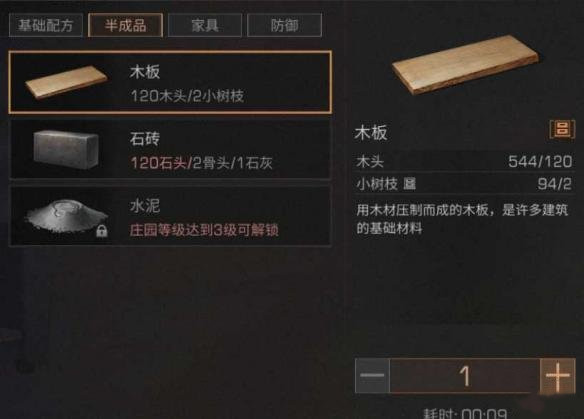Switch to the 基础配方 tab
584x419 pixels.
pyautogui.click(x=46, y=25)
